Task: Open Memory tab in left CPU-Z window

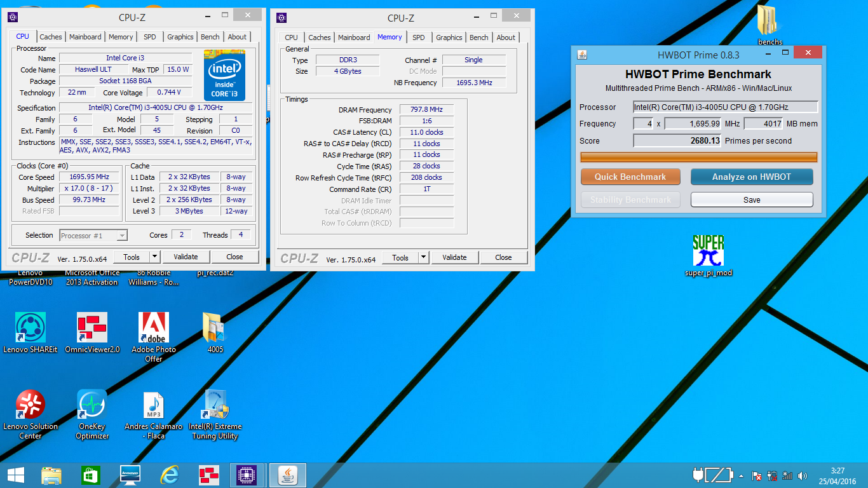Action: [x=121, y=37]
